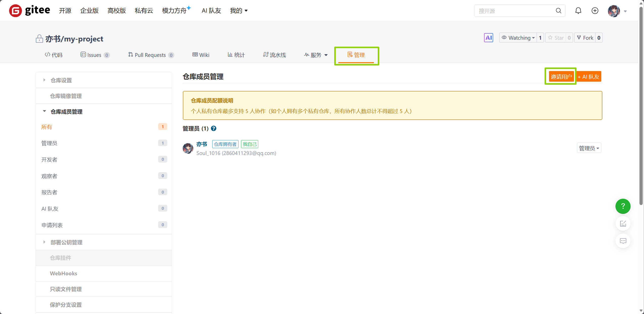Click the feedback comment icon on right edge

tap(623, 241)
